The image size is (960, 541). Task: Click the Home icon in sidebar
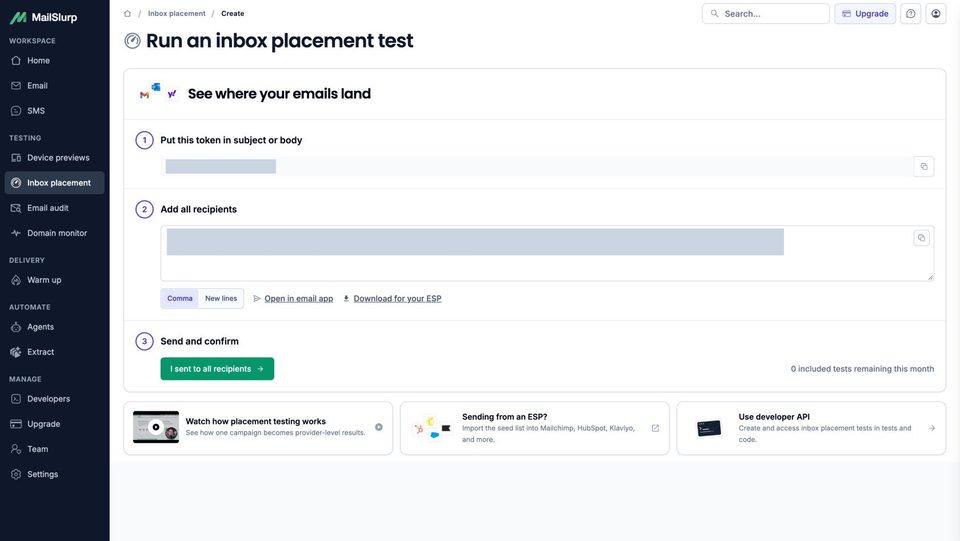[16, 61]
